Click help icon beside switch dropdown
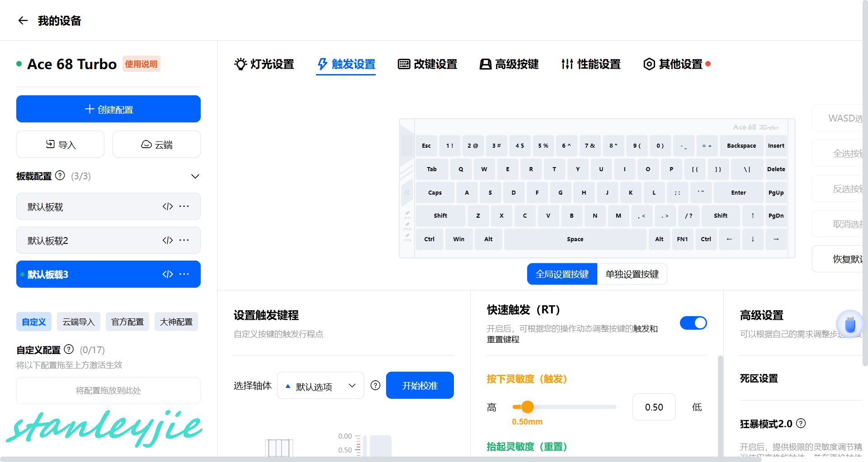868x462 pixels. click(375, 385)
